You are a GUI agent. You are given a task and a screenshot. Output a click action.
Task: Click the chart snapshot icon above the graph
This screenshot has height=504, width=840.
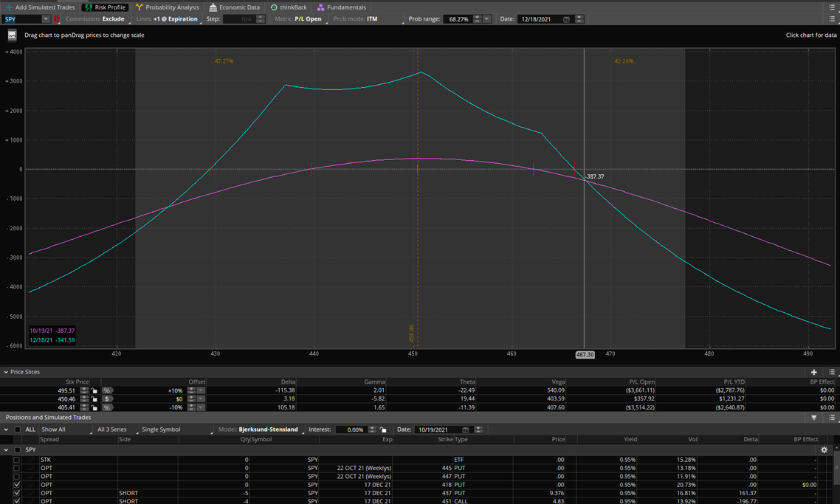12,35
